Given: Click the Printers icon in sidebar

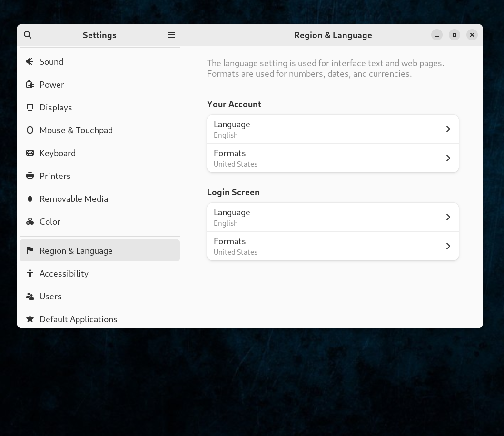Looking at the screenshot, I should click(x=30, y=176).
